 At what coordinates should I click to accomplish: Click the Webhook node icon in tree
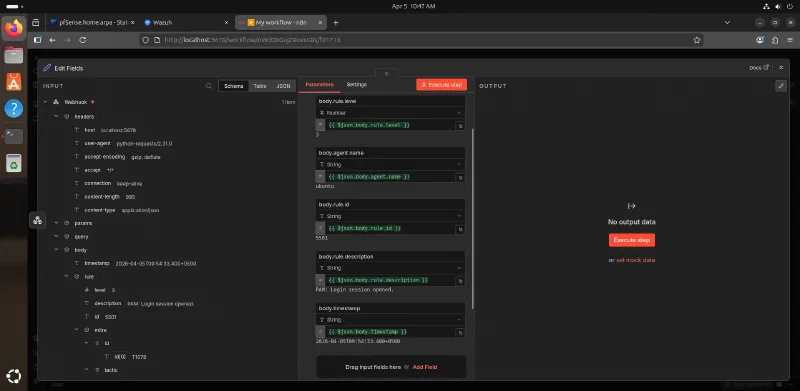point(56,102)
